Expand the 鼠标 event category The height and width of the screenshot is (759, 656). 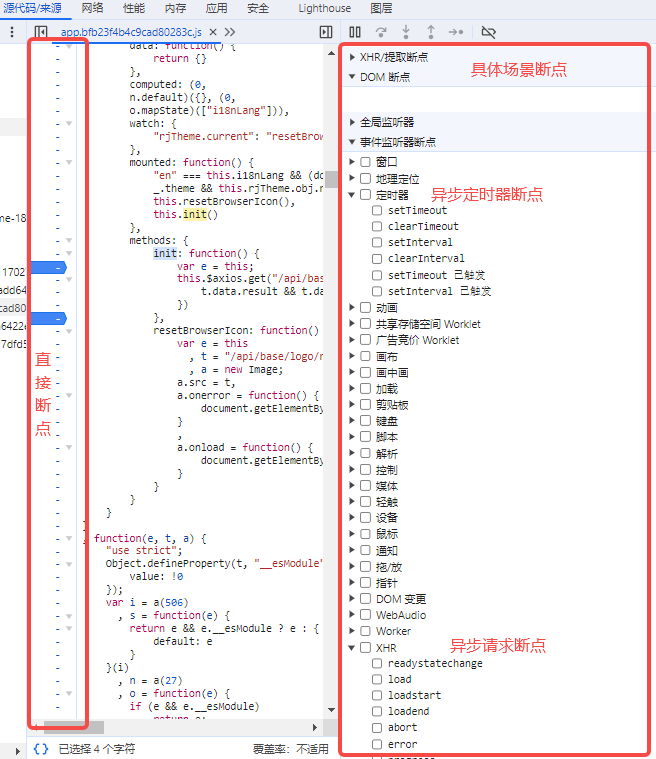(x=352, y=533)
